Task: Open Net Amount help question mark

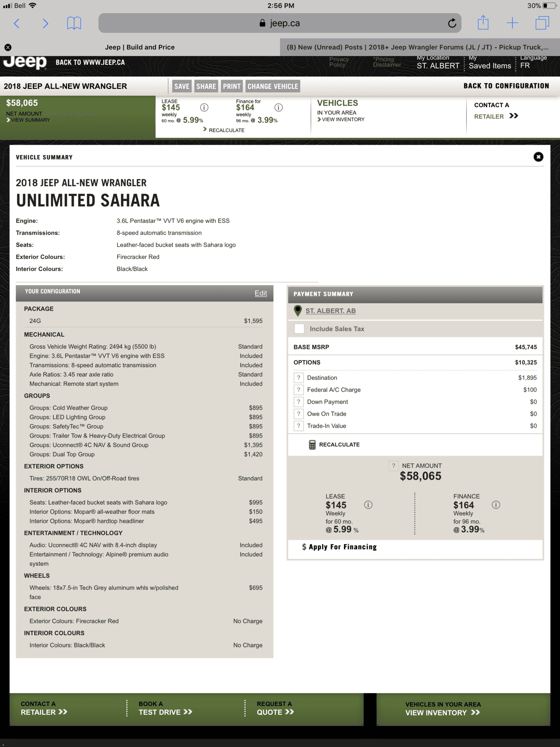Action: [393, 466]
